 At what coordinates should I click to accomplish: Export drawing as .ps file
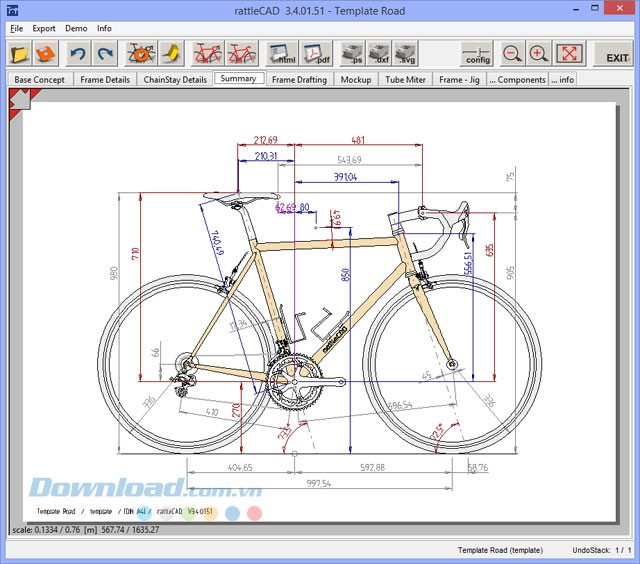click(352, 53)
